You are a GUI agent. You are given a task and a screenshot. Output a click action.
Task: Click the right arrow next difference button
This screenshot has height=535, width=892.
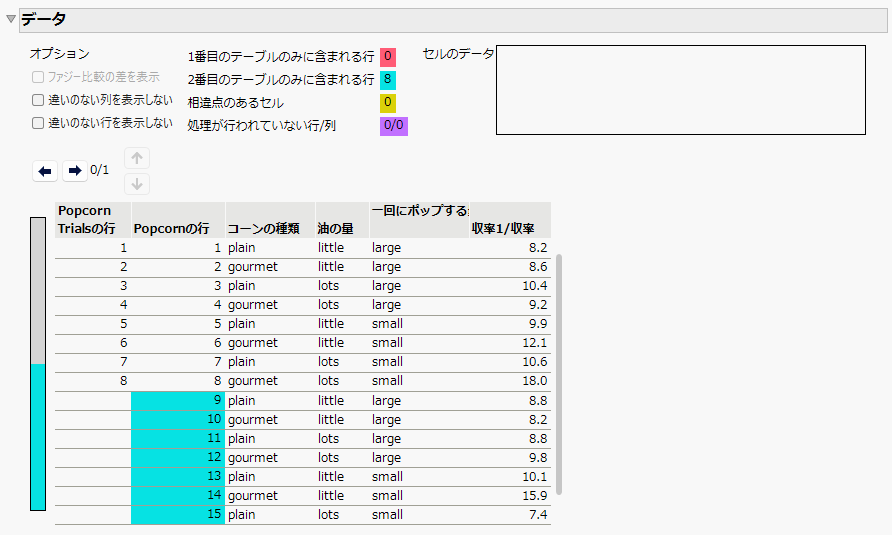coord(75,171)
